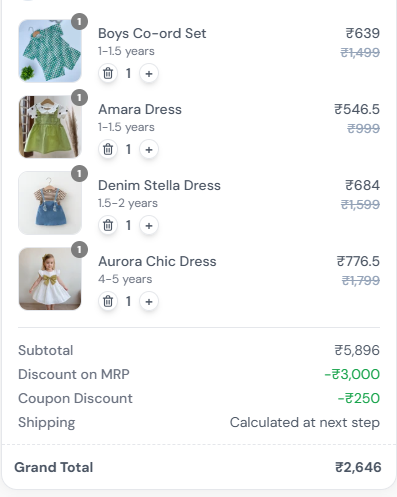Open the Aurora Chic Dress name link
The height and width of the screenshot is (497, 397).
pyautogui.click(x=157, y=261)
